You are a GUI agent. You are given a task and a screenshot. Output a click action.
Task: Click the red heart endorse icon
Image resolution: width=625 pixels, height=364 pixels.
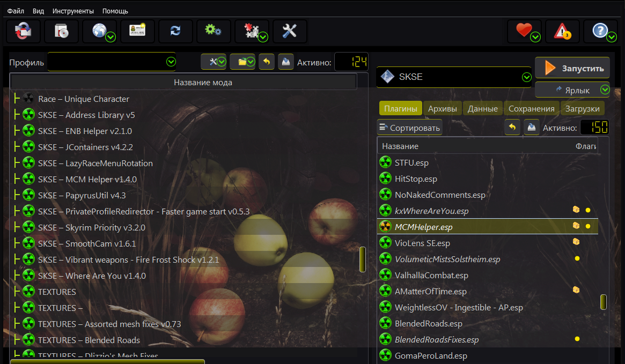point(524,32)
